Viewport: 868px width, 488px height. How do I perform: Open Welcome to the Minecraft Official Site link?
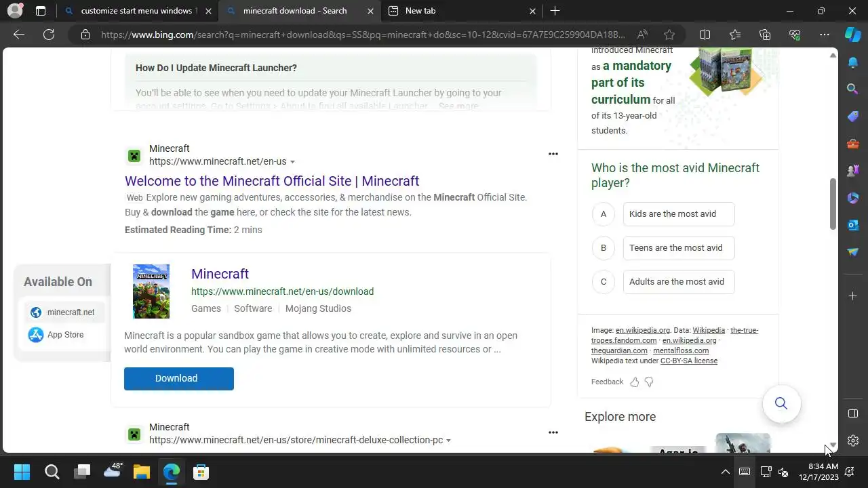pos(272,181)
